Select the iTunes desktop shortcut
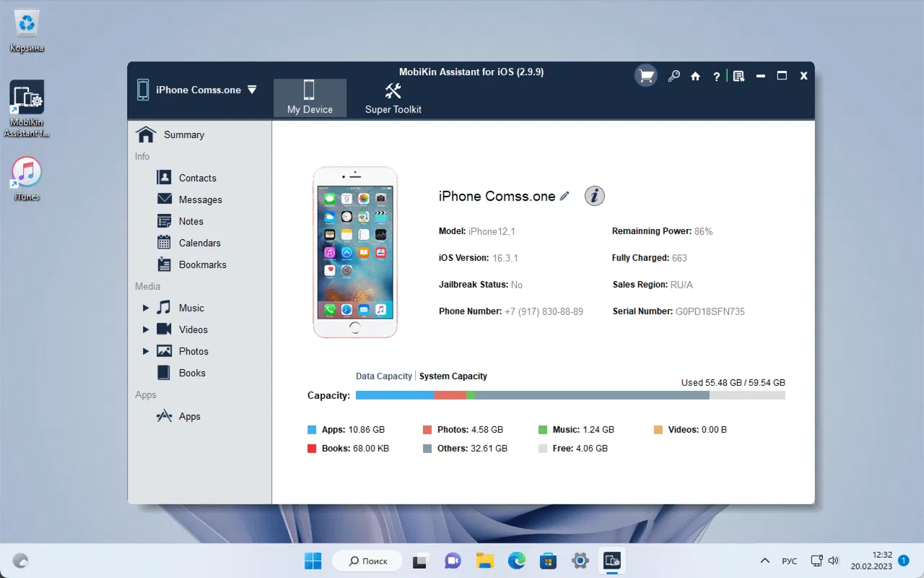The height and width of the screenshot is (578, 924). point(27,179)
